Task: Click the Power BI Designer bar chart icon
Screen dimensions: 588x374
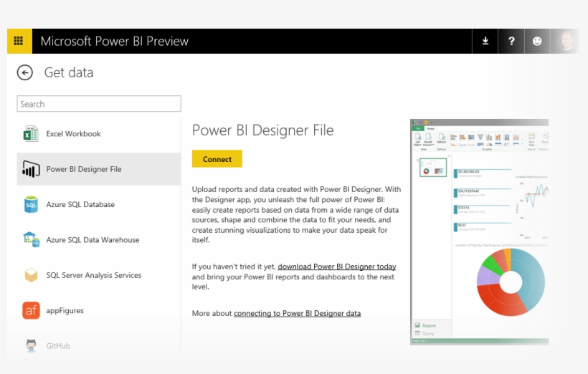Action: 31,169
